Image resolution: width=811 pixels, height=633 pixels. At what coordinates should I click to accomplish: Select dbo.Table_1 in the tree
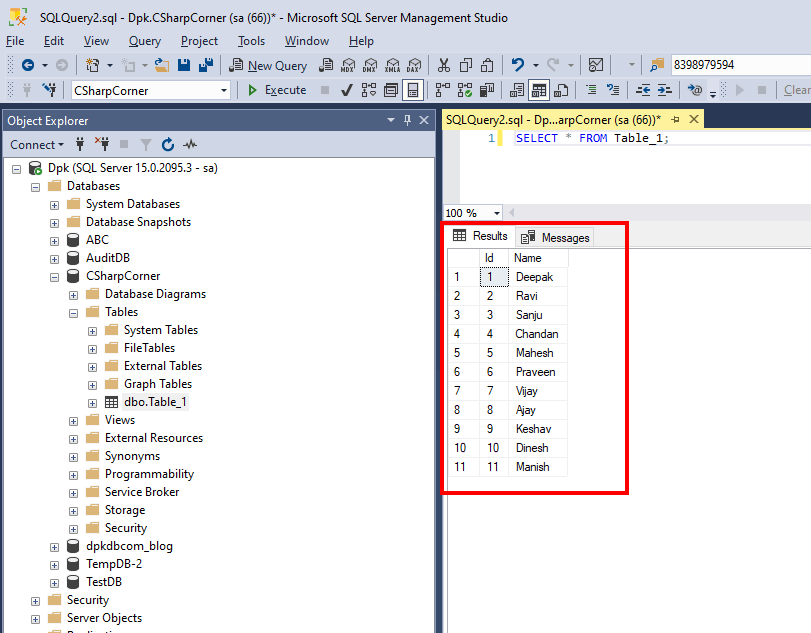point(155,402)
